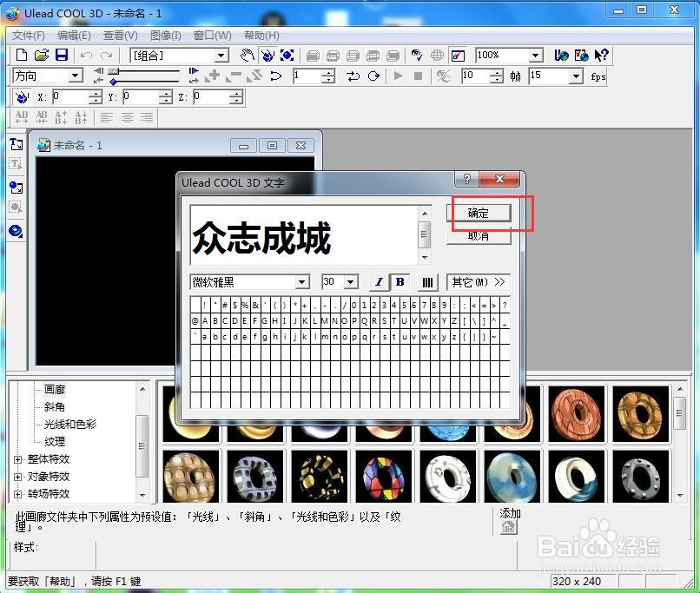
Task: Click the align right icon
Action: (147, 117)
